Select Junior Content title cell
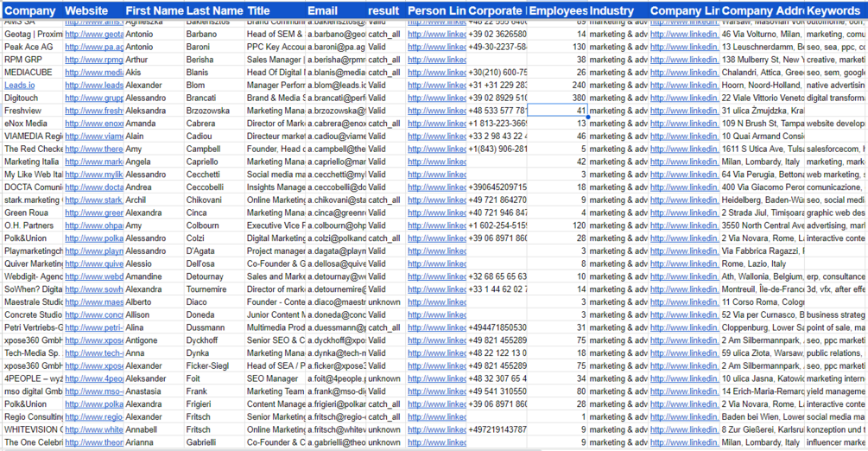The image size is (868, 451). coord(275,314)
